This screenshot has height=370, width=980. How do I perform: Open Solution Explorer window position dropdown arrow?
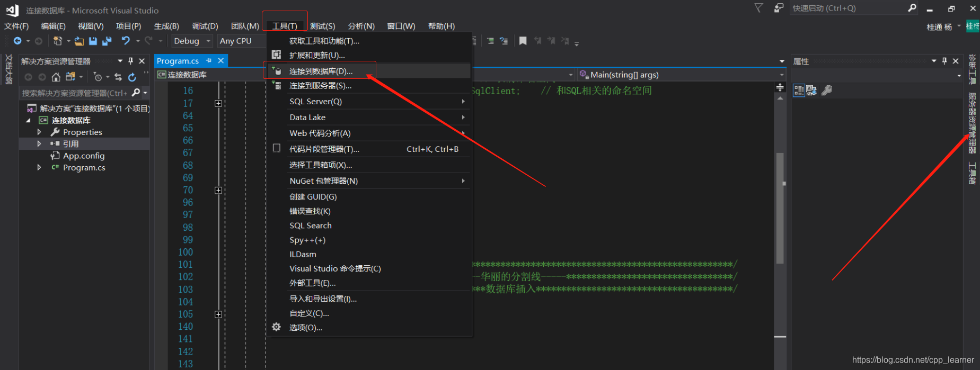(x=120, y=61)
